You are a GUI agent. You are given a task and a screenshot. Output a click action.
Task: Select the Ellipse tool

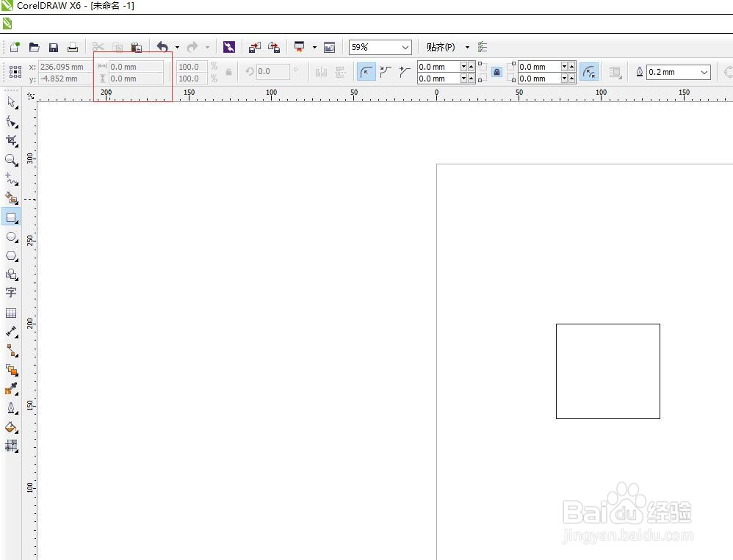pos(12,237)
